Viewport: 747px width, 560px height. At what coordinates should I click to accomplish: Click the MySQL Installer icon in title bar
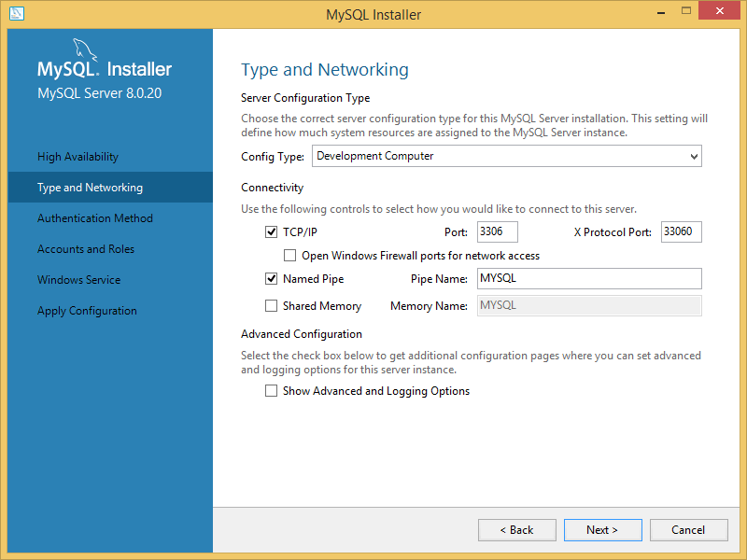(x=16, y=13)
